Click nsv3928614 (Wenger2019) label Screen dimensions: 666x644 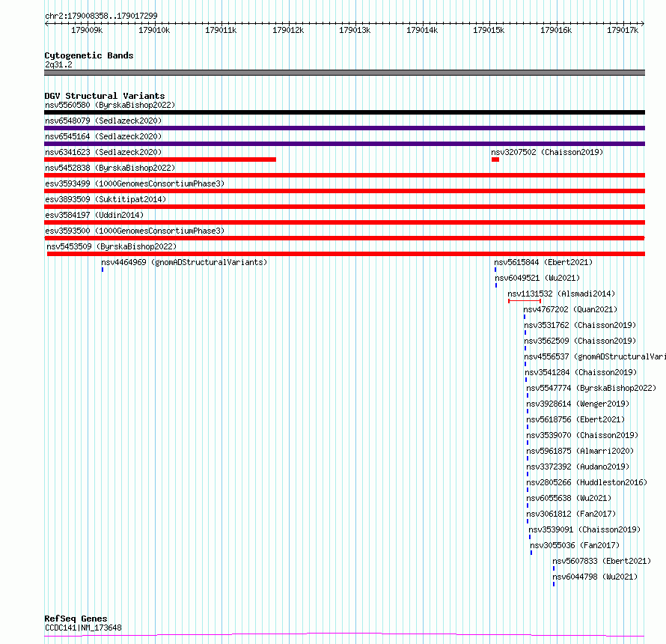tap(578, 404)
